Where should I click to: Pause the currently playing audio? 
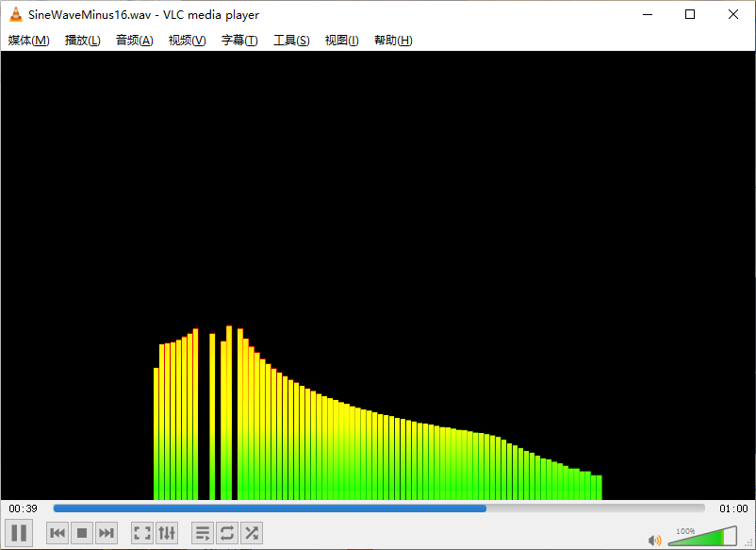(x=19, y=532)
